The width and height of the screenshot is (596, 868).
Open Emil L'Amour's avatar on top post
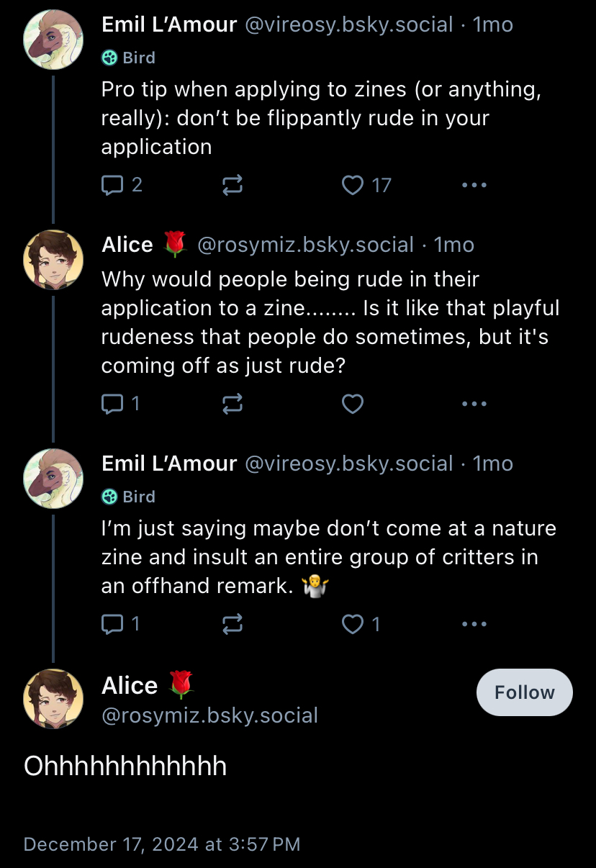click(53, 40)
